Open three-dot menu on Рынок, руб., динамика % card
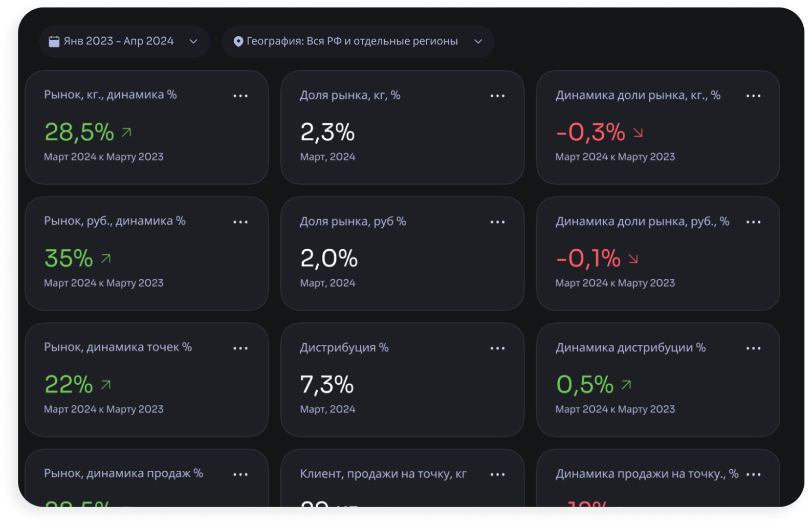The width and height of the screenshot is (812, 525). point(240,222)
